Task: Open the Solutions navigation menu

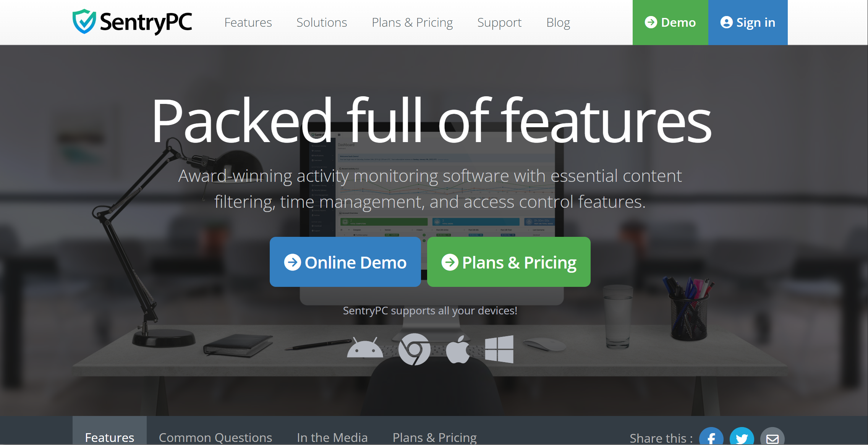Action: (322, 23)
